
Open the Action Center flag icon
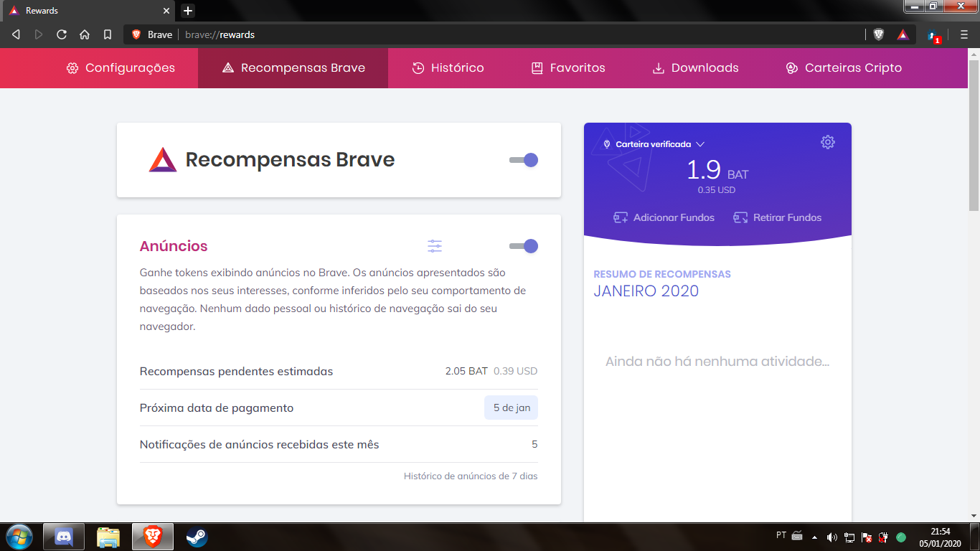[x=867, y=537]
